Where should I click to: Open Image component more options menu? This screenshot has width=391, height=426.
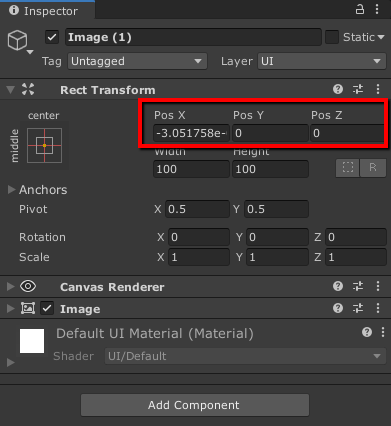378,308
